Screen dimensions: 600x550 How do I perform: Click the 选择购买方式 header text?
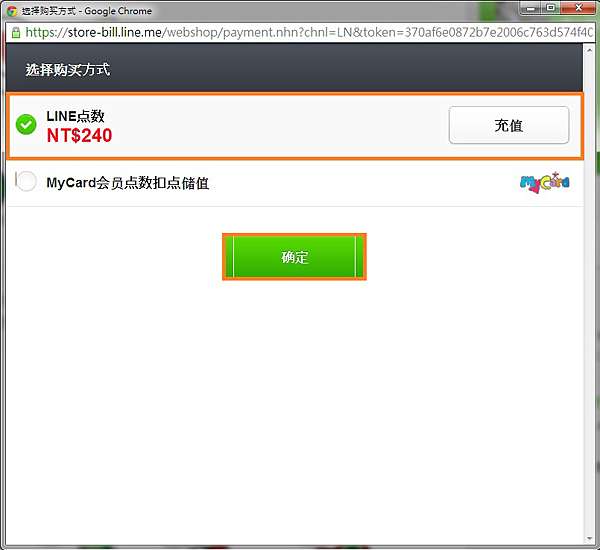(x=68, y=70)
